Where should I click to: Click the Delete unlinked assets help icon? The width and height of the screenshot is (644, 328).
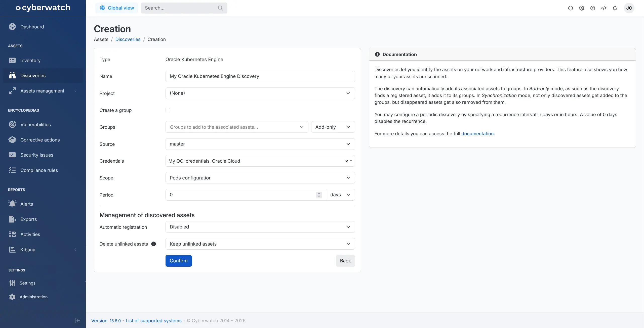point(153,244)
